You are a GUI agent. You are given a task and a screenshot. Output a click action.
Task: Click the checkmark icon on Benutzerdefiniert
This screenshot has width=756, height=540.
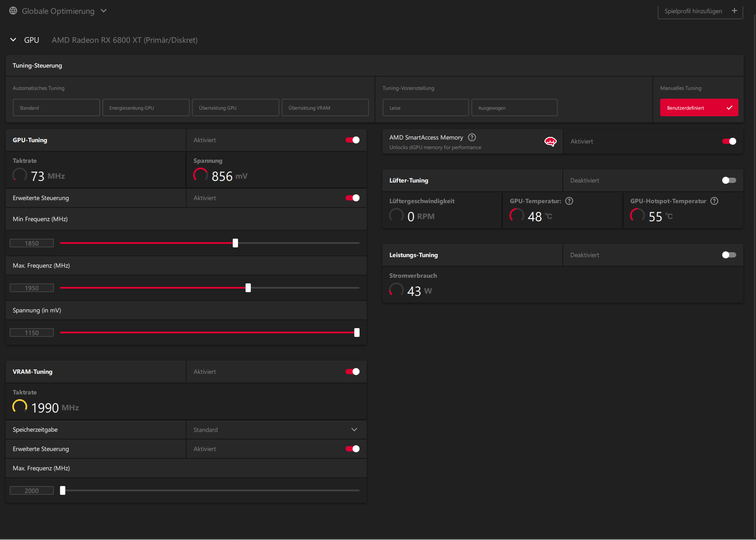pos(729,107)
